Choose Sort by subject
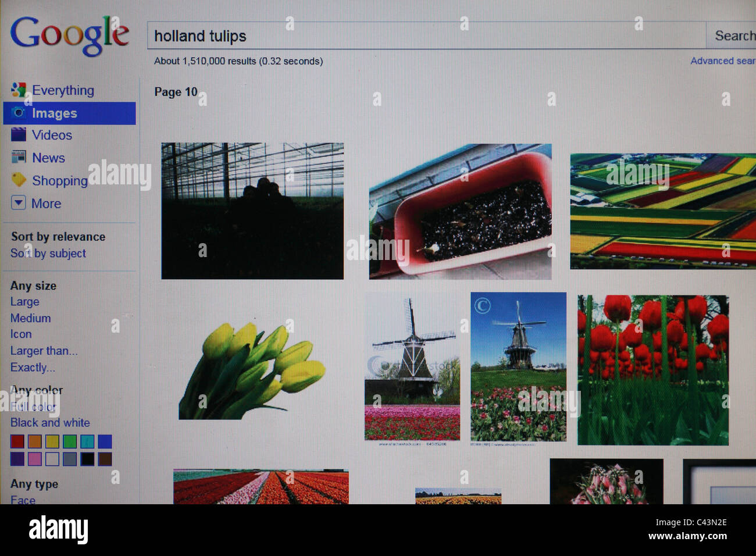Screen dimensions: 756x556 pyautogui.click(x=48, y=254)
